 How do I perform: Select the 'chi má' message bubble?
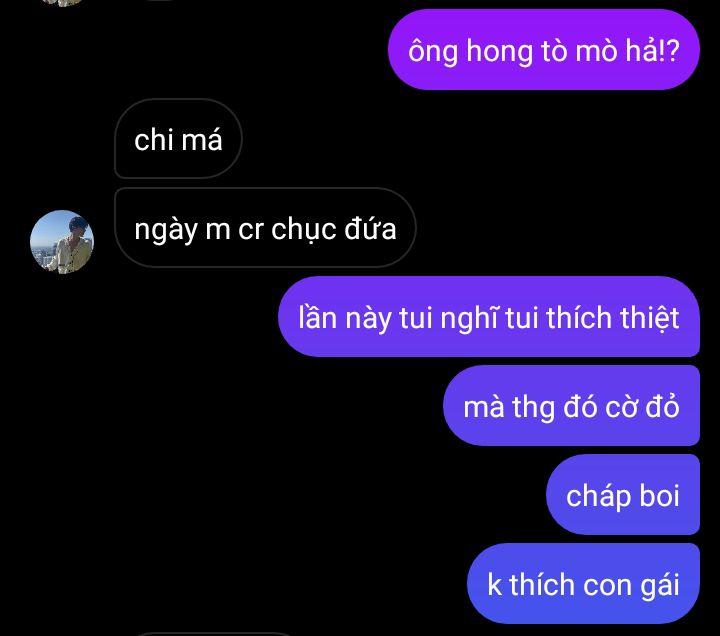tap(178, 139)
